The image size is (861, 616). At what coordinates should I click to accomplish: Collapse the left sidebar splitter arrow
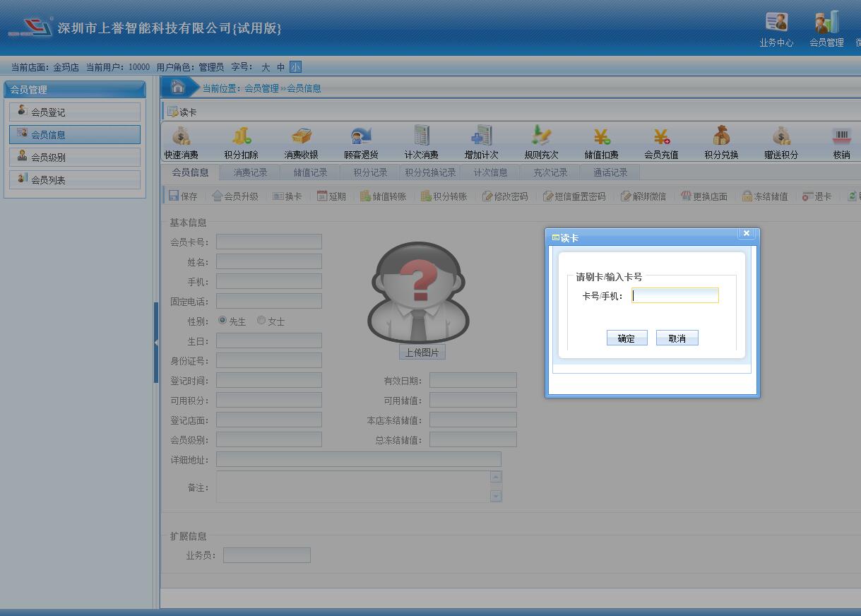(156, 343)
